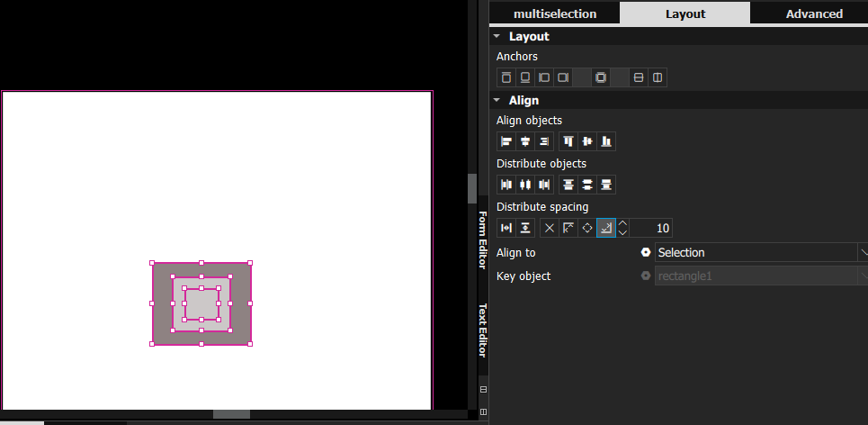The height and width of the screenshot is (425, 868).
Task: Switch to the Advanced tab
Action: coord(813,14)
